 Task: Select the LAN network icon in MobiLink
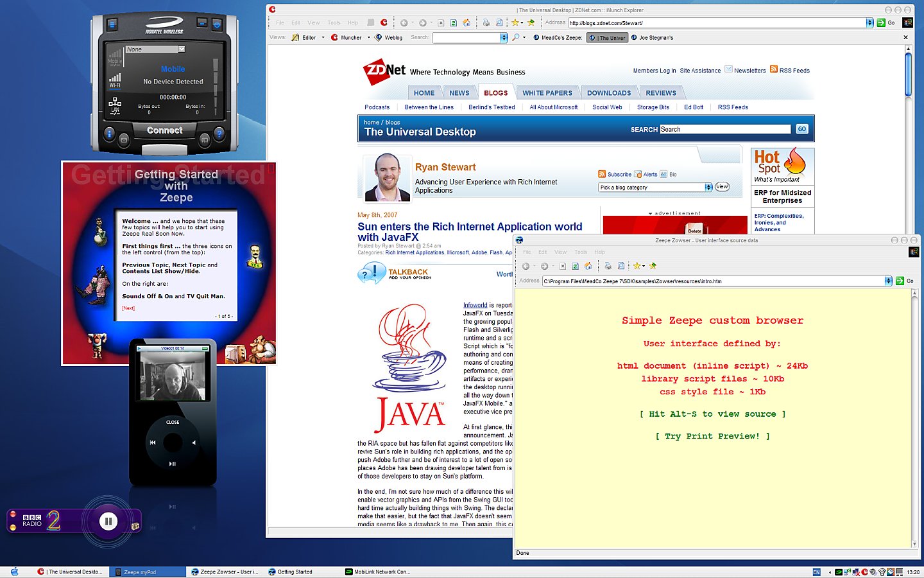[x=115, y=105]
